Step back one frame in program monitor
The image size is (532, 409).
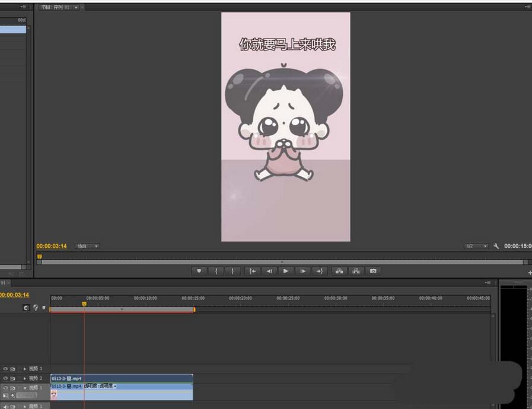(x=269, y=271)
